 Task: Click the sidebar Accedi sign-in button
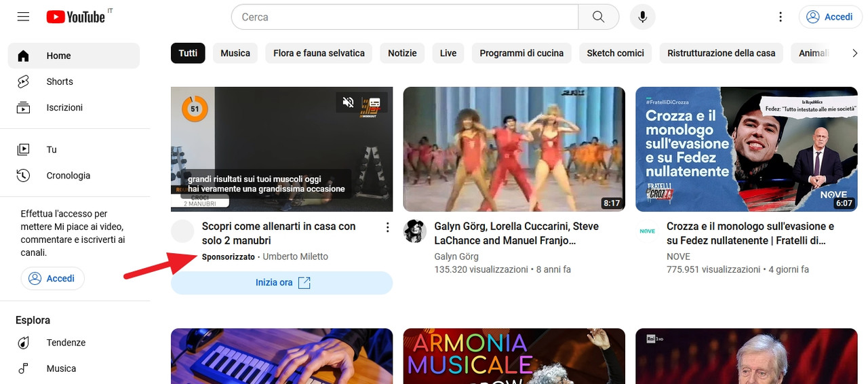click(53, 279)
